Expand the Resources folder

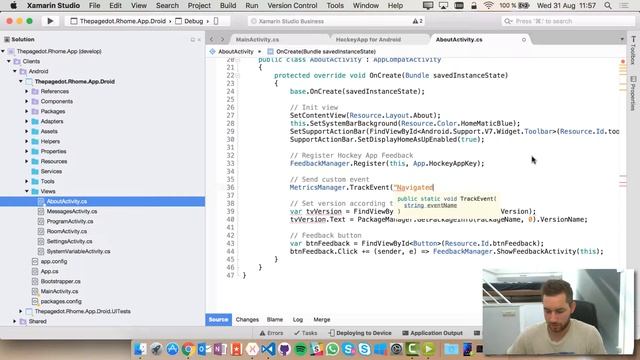[x=27, y=161]
